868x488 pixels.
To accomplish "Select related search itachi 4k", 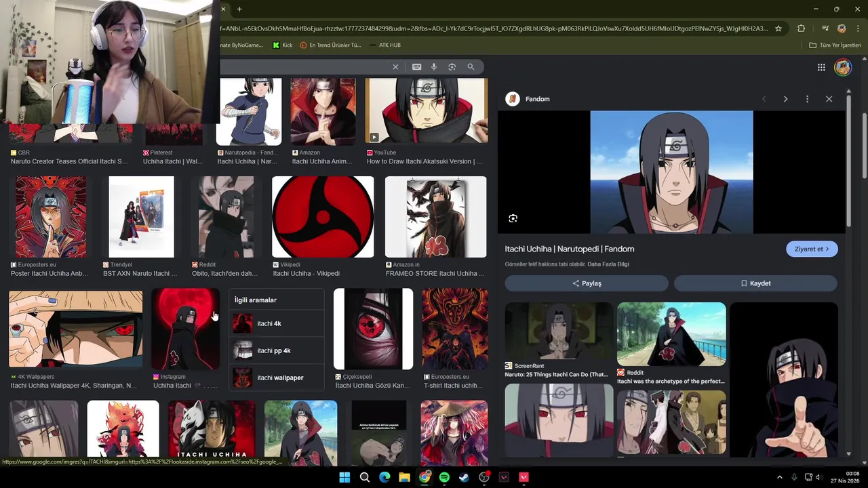I will [x=276, y=323].
